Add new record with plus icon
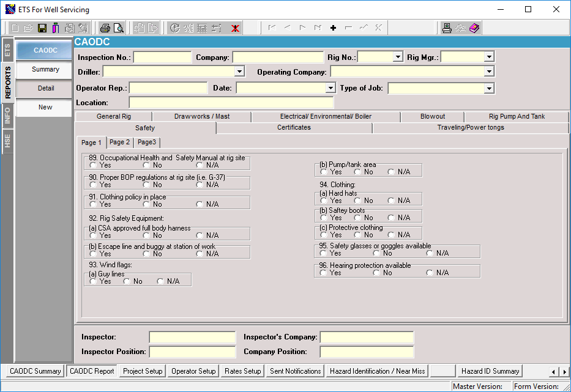This screenshot has height=392, width=571. coord(333,28)
